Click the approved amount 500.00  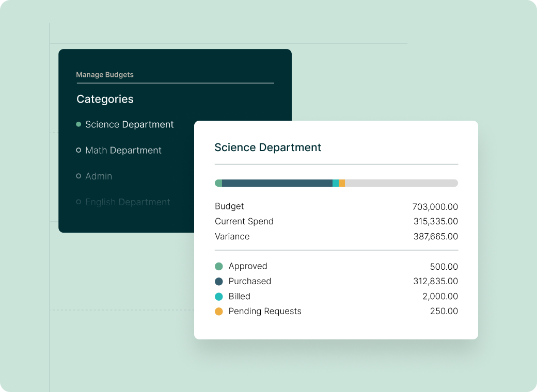click(444, 267)
